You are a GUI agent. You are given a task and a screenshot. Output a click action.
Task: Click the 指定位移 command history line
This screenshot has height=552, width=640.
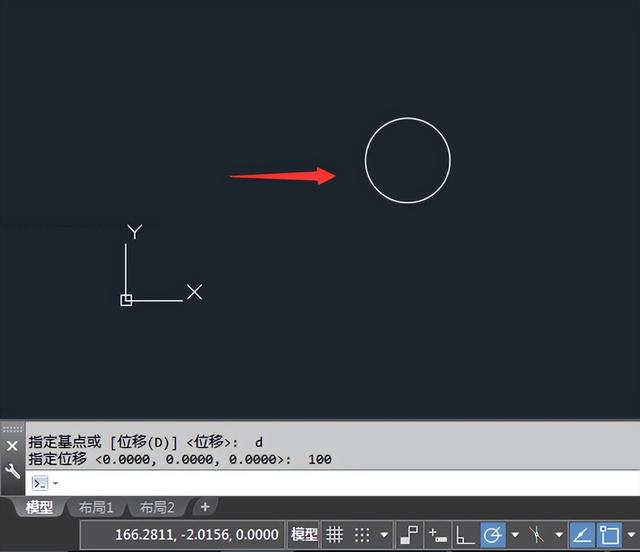tap(180, 459)
